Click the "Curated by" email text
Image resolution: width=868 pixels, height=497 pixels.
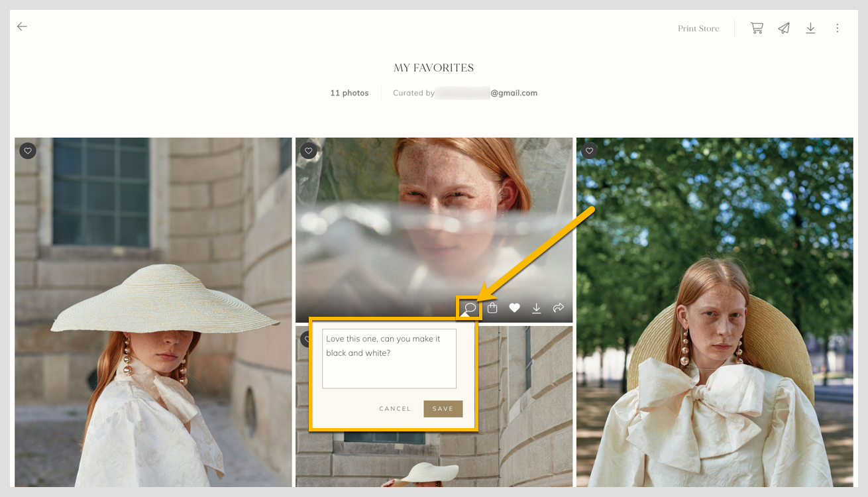465,93
